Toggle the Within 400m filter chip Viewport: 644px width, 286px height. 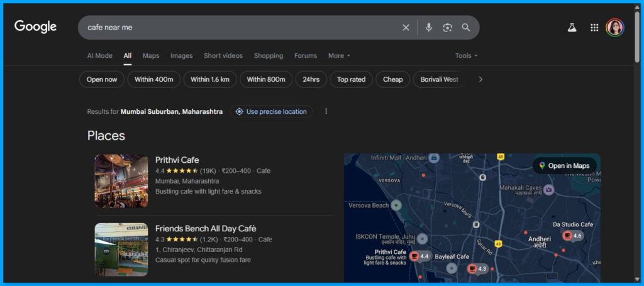(x=154, y=79)
